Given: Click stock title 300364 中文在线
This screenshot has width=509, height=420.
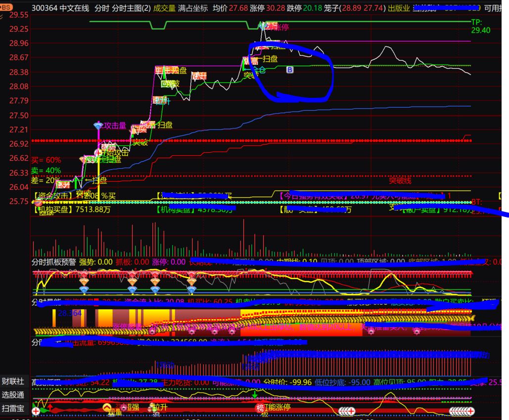Looking at the screenshot, I should click(x=60, y=8).
